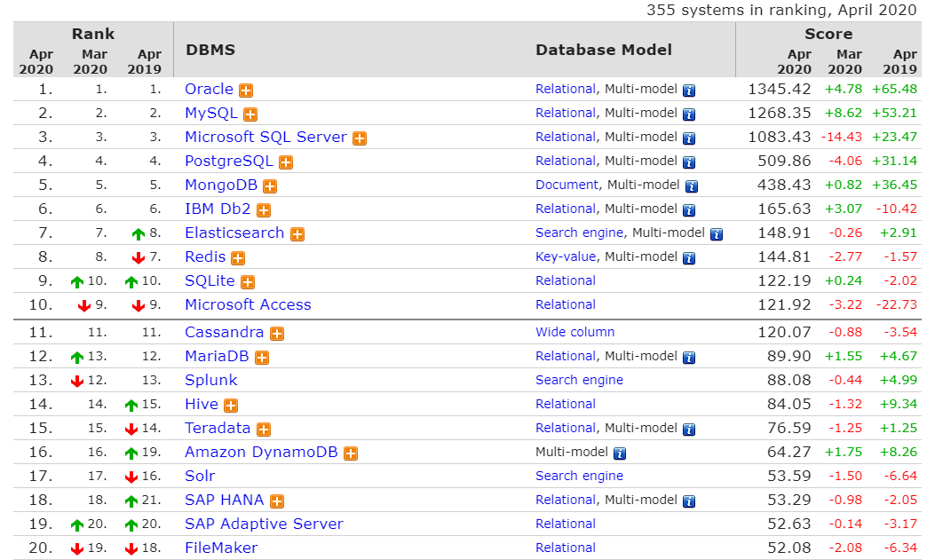Open the Elasticsearch link
This screenshot has width=927, height=560.
234,233
